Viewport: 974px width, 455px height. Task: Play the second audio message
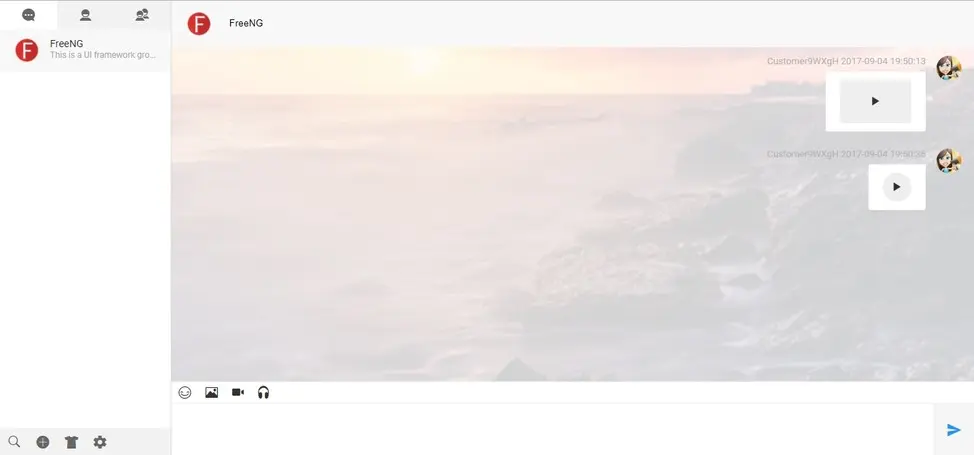point(896,186)
